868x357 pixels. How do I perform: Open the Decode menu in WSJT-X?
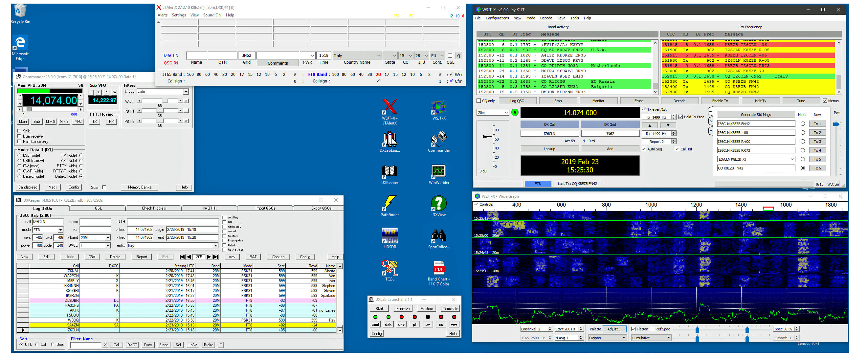point(546,18)
